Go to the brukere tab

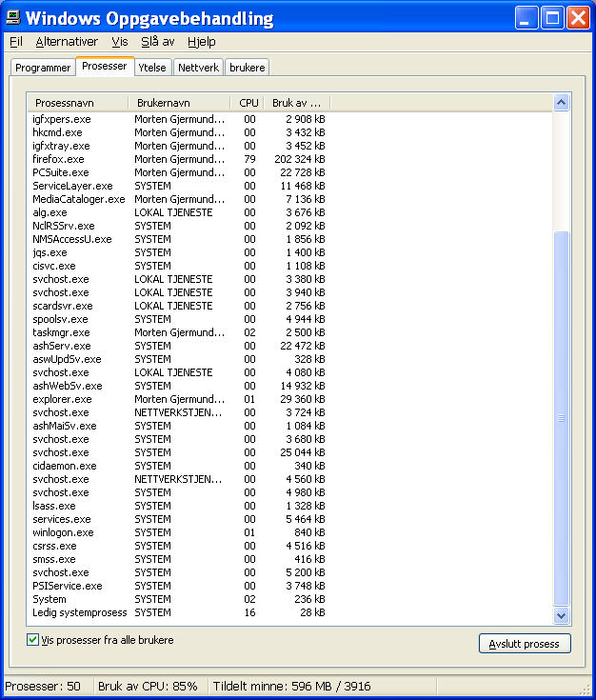[248, 68]
